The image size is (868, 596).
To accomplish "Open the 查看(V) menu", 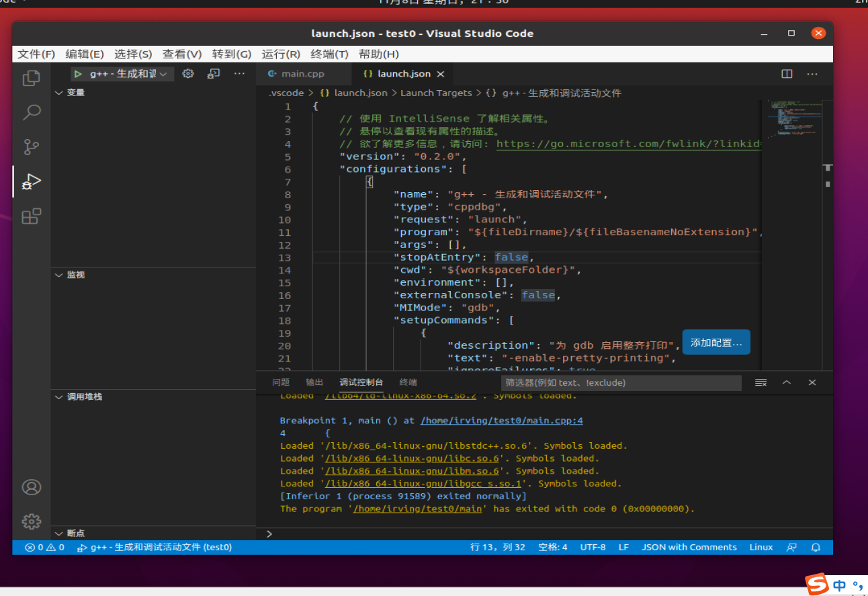I will coord(182,54).
